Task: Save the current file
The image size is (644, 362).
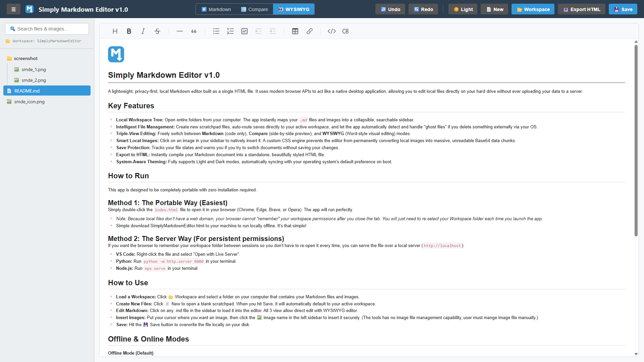Action: (x=623, y=9)
